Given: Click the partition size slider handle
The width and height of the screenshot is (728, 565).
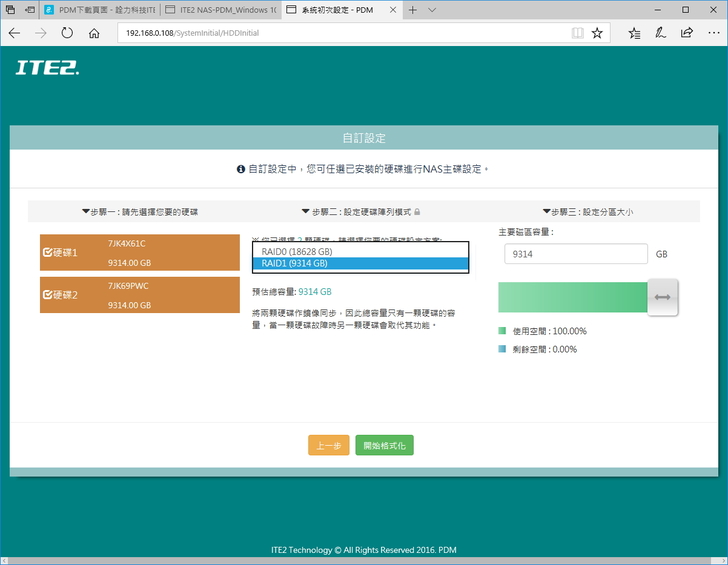Looking at the screenshot, I should [664, 298].
